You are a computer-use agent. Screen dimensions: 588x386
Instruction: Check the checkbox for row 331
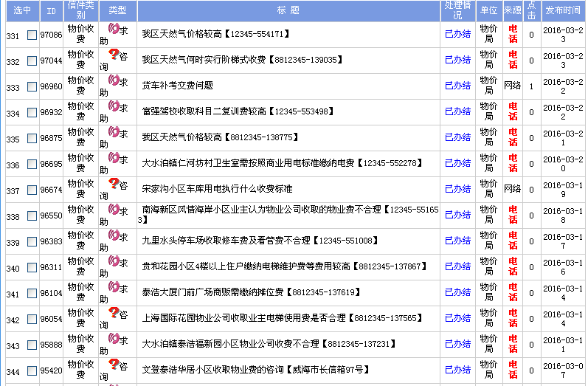[x=32, y=35]
